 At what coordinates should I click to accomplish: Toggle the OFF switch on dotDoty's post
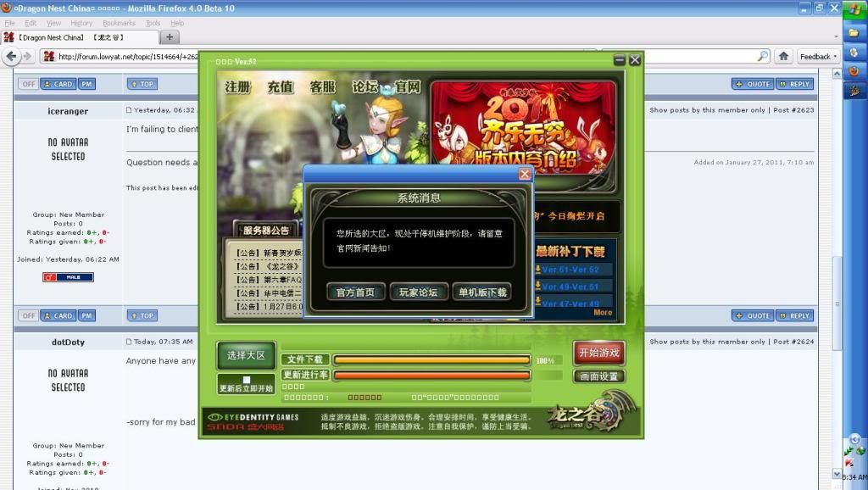27,315
